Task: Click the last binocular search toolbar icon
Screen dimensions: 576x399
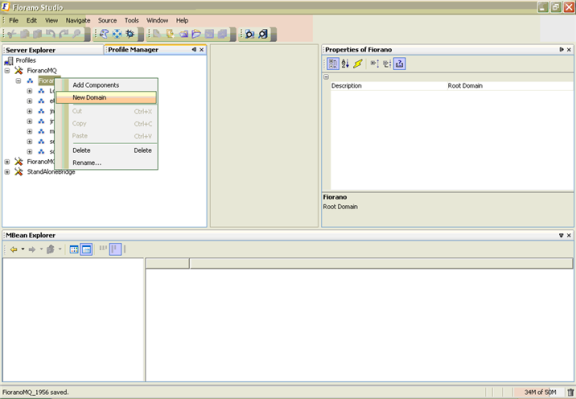Action: click(263, 34)
